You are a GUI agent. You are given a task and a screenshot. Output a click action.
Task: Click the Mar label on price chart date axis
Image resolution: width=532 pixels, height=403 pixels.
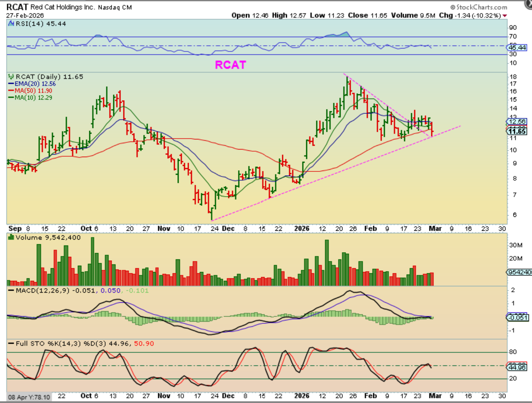[435, 229]
